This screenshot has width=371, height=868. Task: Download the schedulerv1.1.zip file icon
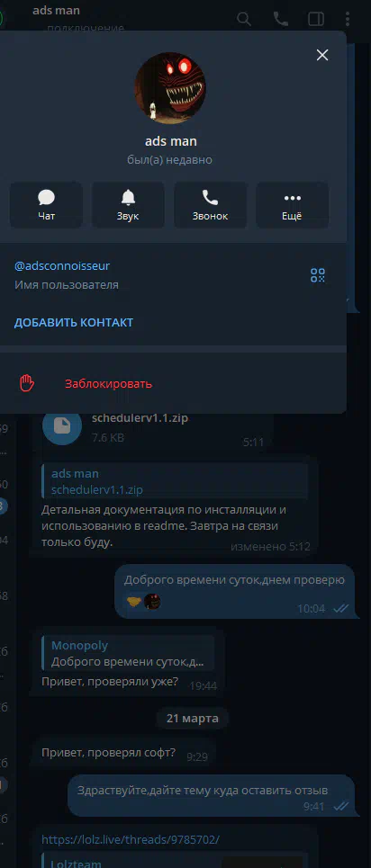coord(62,425)
